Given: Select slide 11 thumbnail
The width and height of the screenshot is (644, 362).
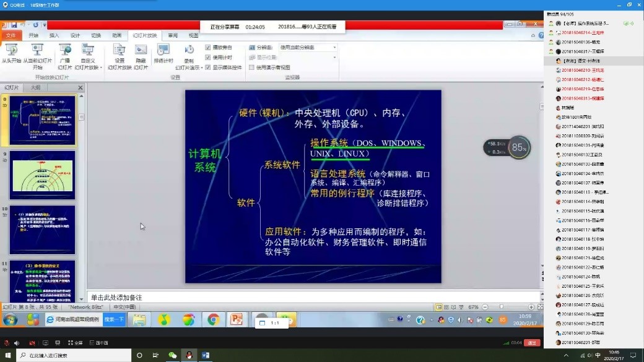Looking at the screenshot, I should tap(43, 281).
